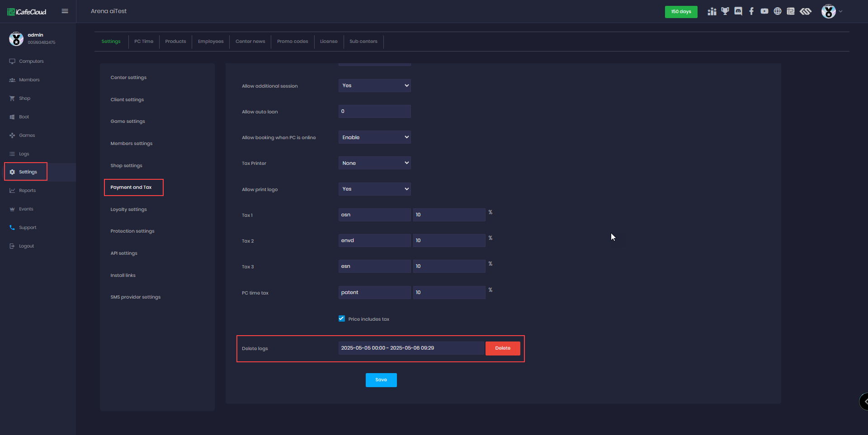The width and height of the screenshot is (868, 435).
Task: Open the Allow print logo dropdown
Action: coord(374,189)
